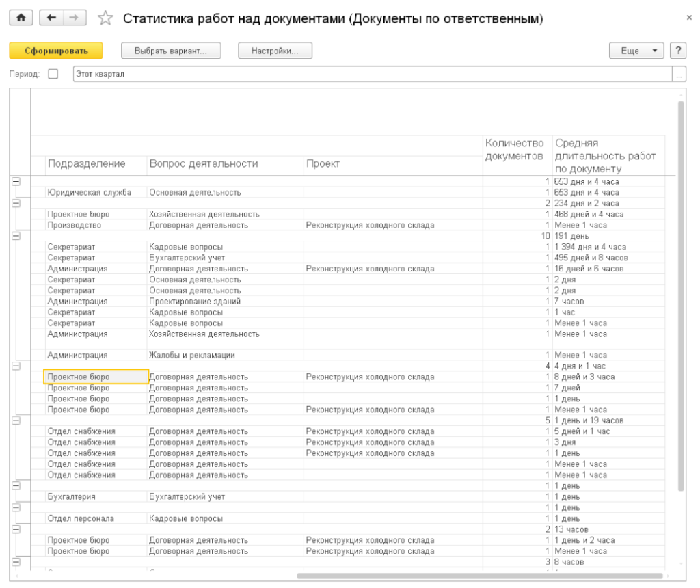Click the horizontal scrollbar at bottom
700x588 pixels.
tap(479, 576)
